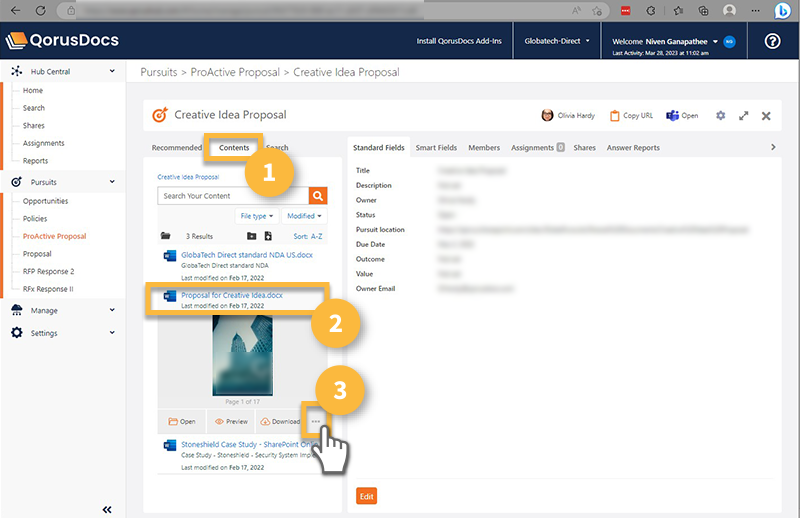This screenshot has width=800, height=518.
Task: Click Open under document preview
Action: tap(182, 422)
